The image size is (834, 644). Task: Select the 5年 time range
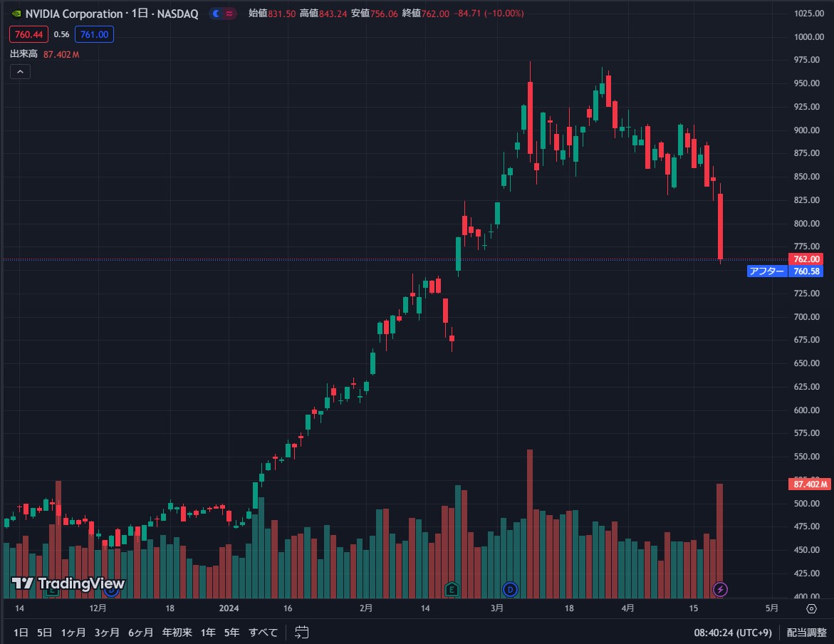pyautogui.click(x=232, y=633)
